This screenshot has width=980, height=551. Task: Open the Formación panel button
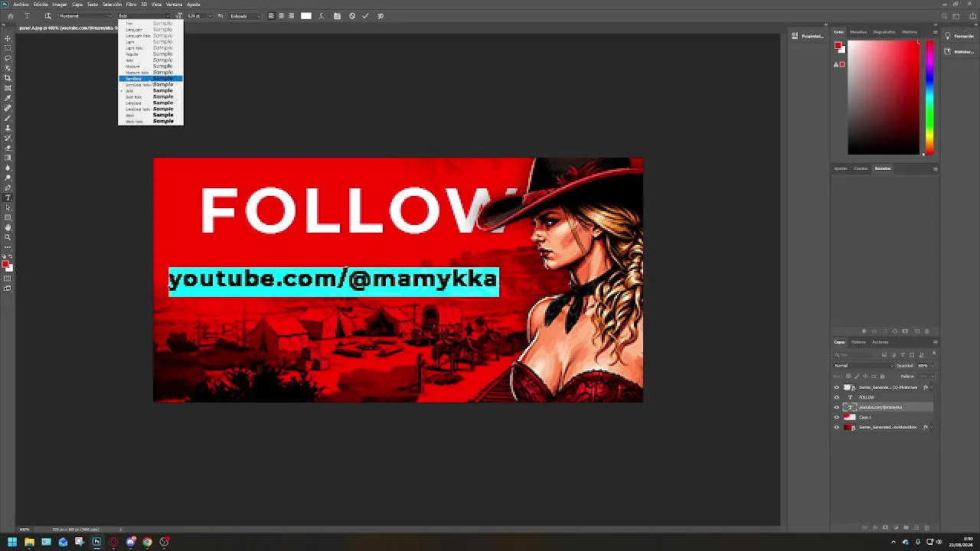[959, 36]
